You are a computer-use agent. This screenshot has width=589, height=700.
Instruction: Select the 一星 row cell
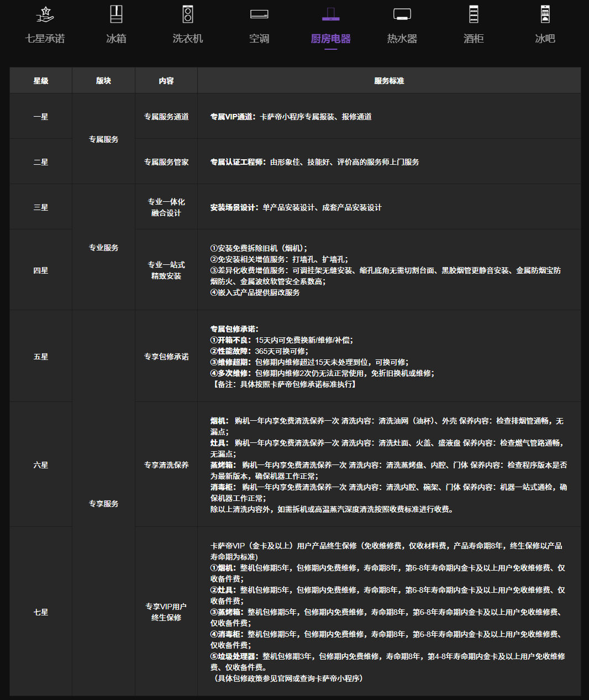click(x=41, y=117)
